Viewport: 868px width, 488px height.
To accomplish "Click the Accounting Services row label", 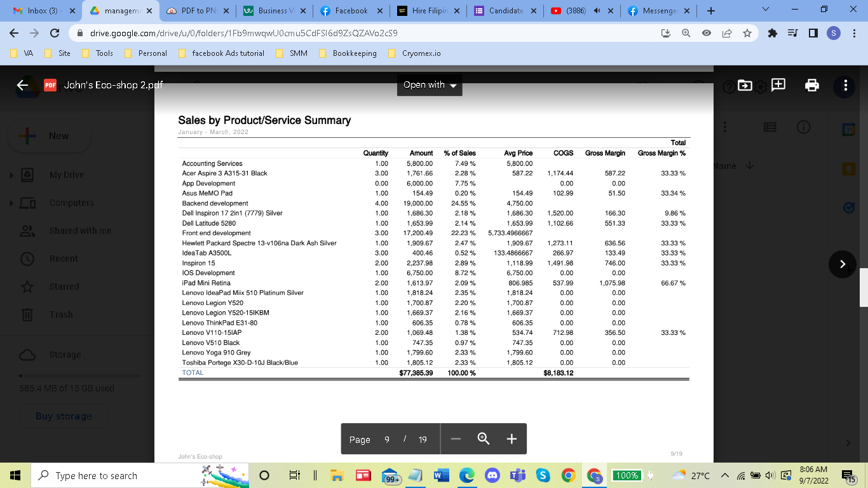I will [x=212, y=163].
